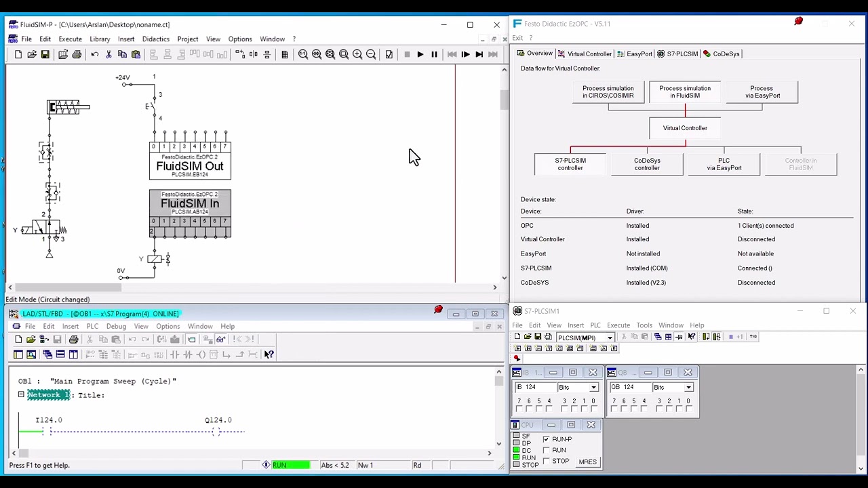Enable RUN-P checkbox in CPU window

(547, 439)
